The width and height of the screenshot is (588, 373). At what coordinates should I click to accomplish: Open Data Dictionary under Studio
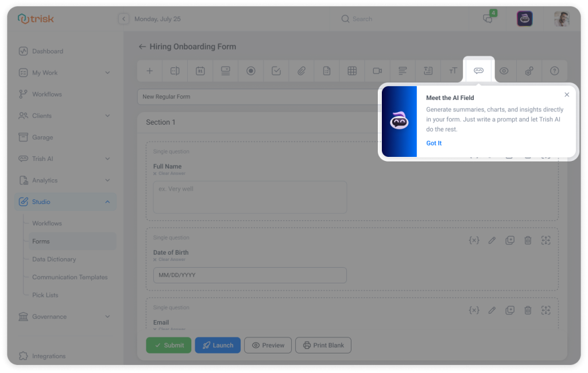click(x=54, y=259)
